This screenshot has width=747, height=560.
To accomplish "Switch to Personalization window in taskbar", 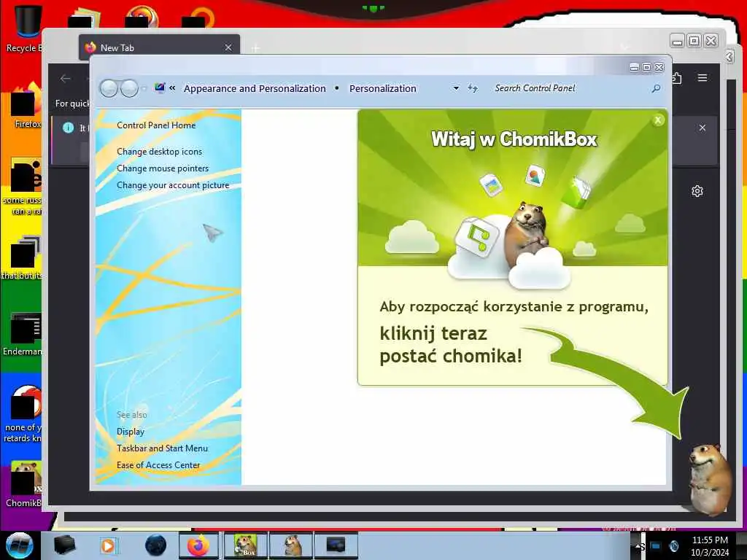I will [336, 545].
